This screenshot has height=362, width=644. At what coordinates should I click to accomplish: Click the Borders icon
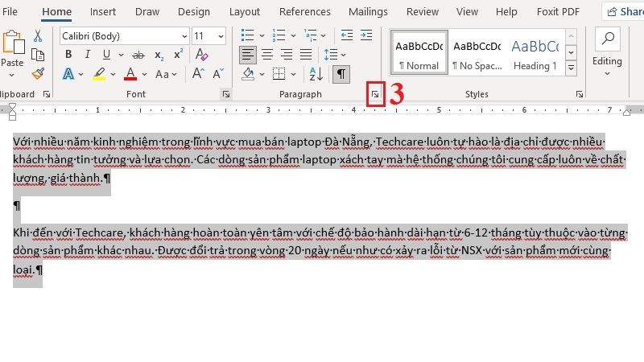(x=279, y=74)
